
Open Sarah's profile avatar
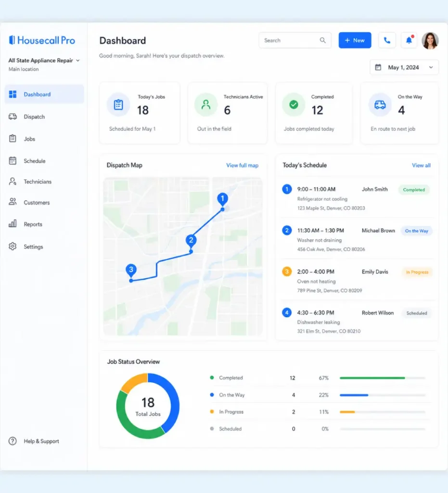[x=430, y=40]
